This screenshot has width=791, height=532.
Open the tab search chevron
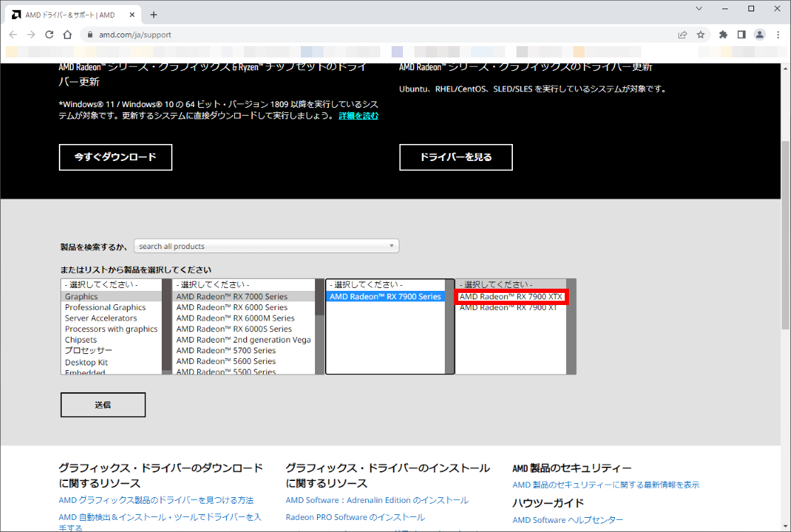[x=699, y=9]
